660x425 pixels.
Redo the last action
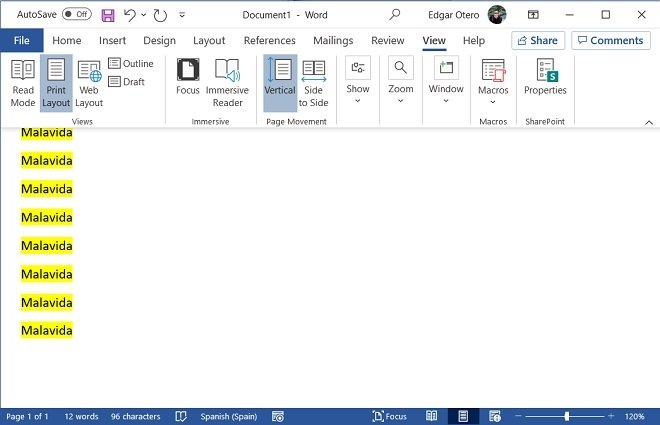[x=160, y=15]
